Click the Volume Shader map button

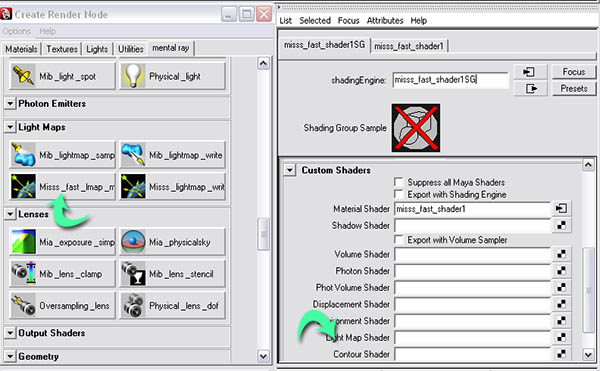click(x=561, y=254)
